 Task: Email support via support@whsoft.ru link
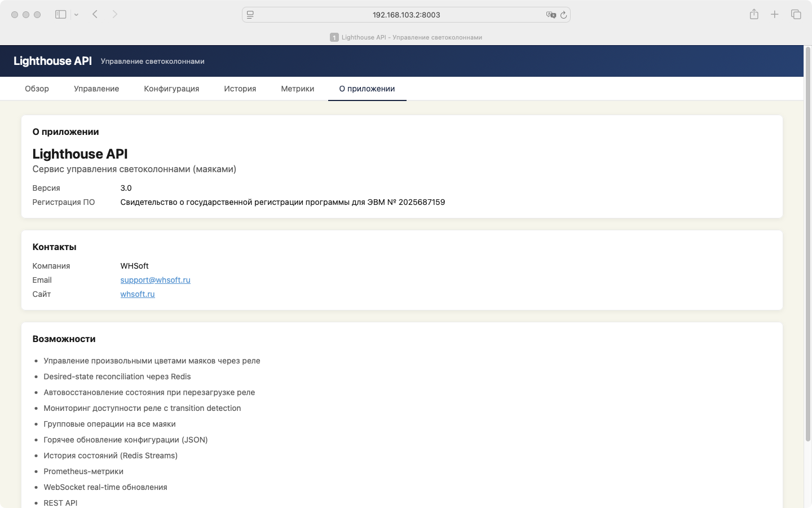pos(155,280)
